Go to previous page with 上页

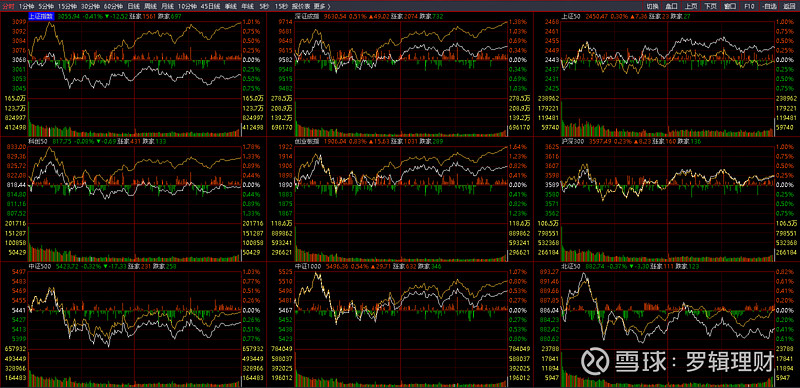coord(691,6)
